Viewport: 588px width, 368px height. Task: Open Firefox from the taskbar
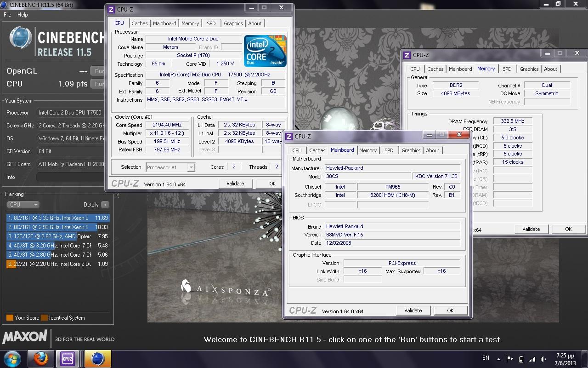coord(41,359)
